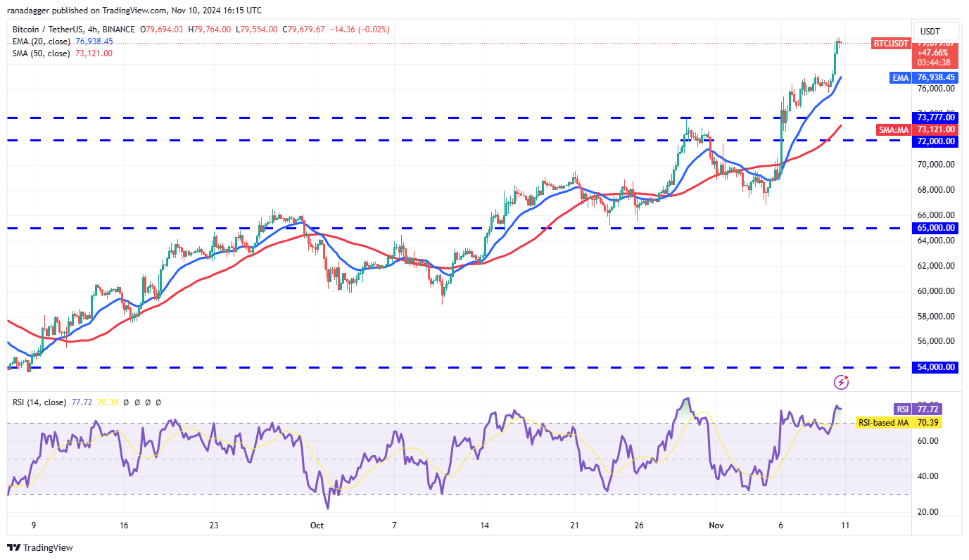Click the 76,000.00 price axis label
Viewport: 969px width, 560px height.
pos(935,89)
